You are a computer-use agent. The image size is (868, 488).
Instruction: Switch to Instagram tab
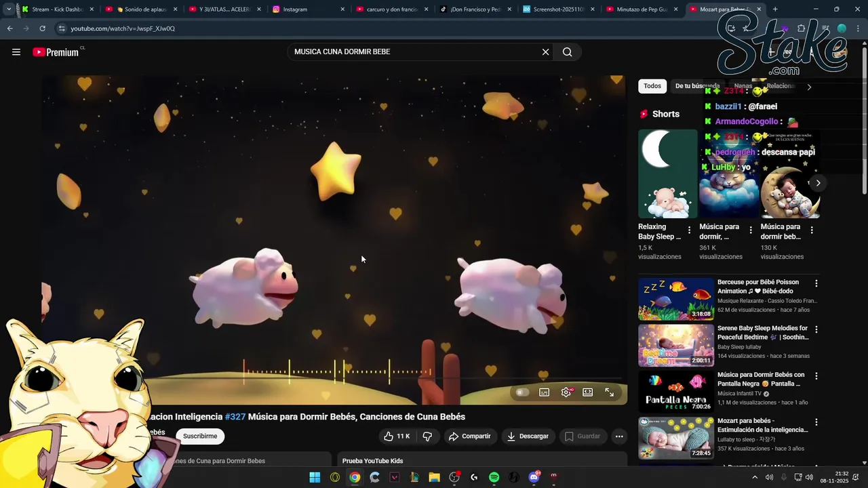(x=309, y=9)
